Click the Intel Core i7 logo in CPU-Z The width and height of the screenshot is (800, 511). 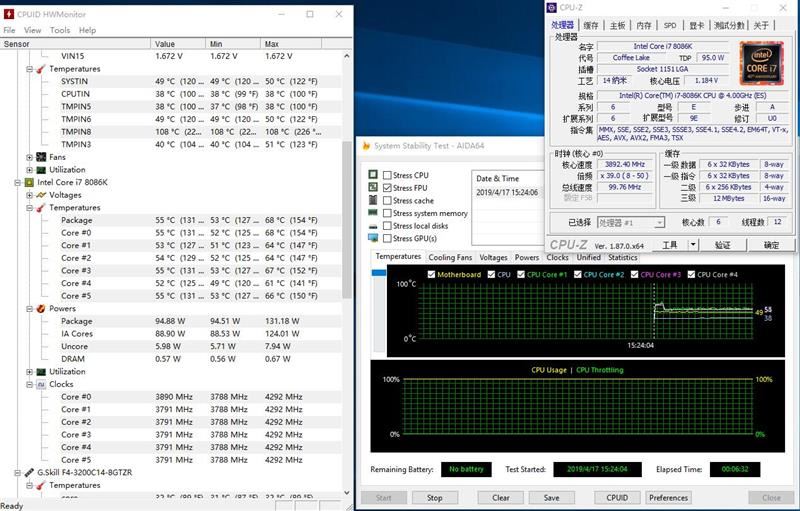[761, 63]
